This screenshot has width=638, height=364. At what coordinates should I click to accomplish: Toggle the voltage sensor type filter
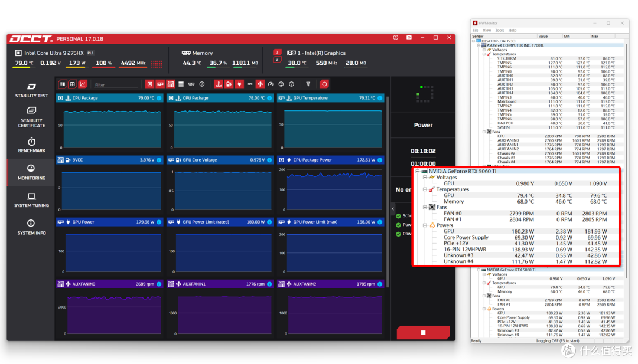click(x=229, y=84)
